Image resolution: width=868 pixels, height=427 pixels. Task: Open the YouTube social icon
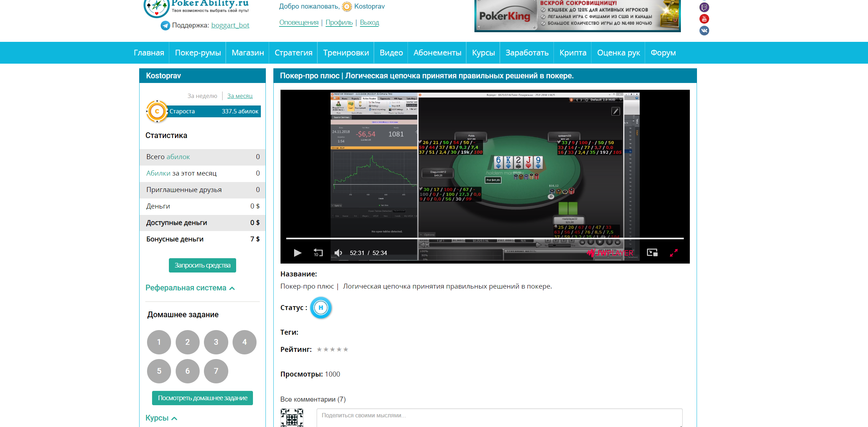[x=704, y=19]
